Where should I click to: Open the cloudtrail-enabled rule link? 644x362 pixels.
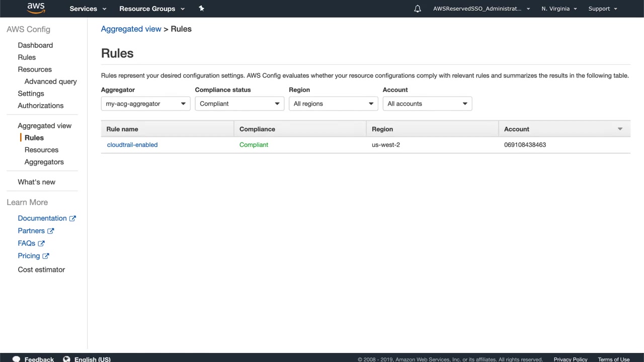pyautogui.click(x=132, y=145)
